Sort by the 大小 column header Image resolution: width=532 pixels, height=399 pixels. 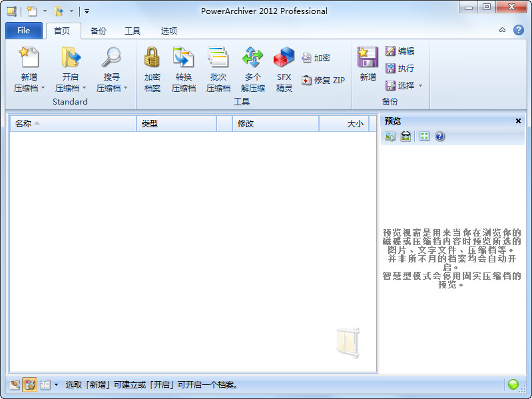coord(344,123)
